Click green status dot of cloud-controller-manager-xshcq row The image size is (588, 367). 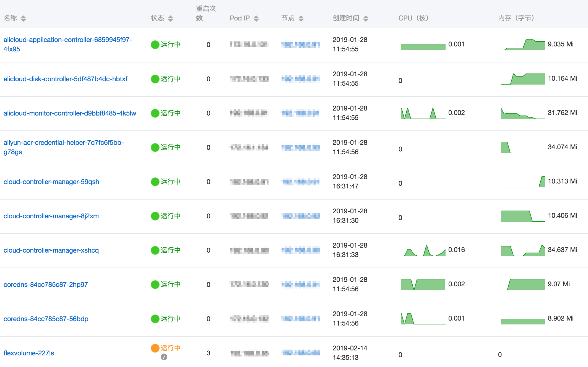click(155, 250)
